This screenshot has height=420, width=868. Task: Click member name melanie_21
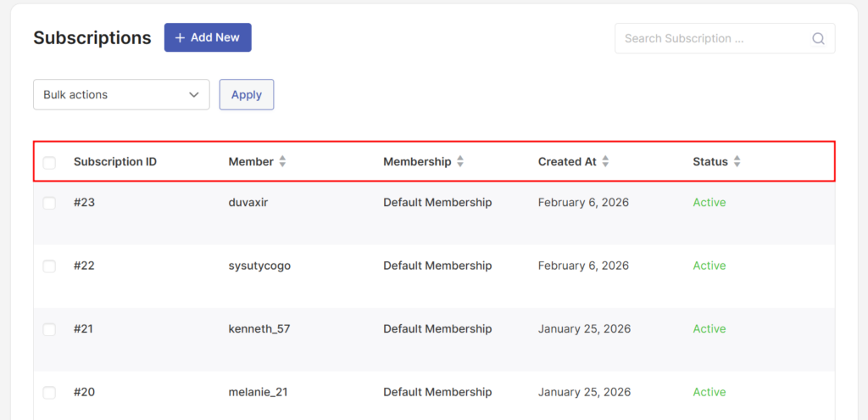[x=258, y=392]
